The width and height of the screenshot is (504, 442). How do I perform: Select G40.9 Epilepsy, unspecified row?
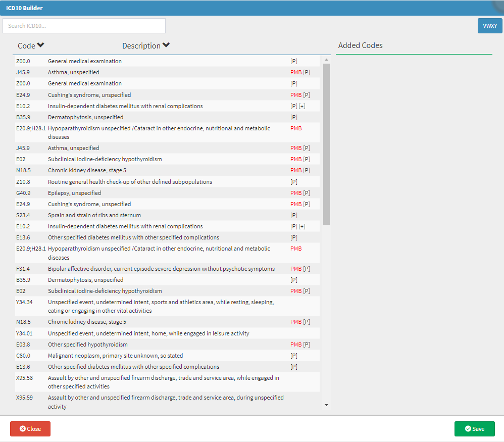74,193
